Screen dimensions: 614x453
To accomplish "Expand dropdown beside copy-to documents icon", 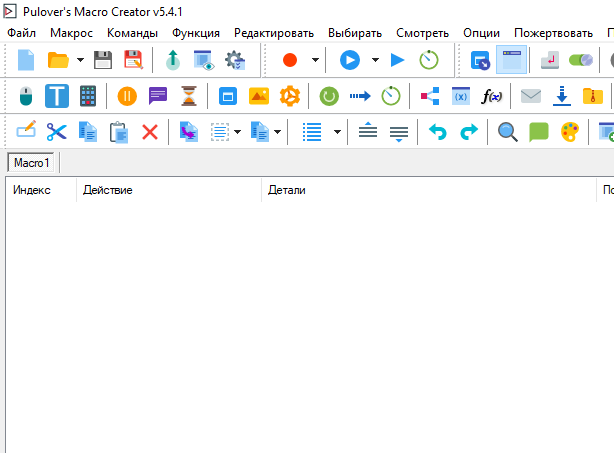I will (278, 132).
